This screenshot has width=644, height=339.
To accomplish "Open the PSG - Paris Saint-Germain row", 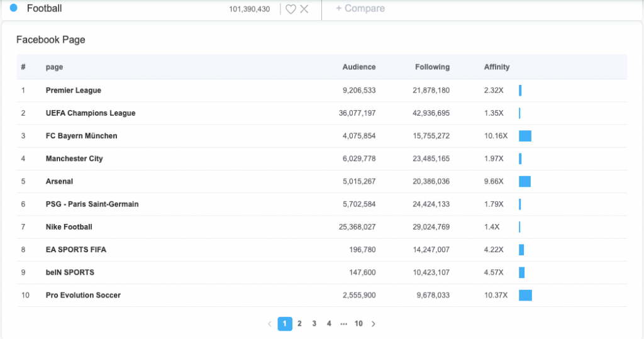I will pyautogui.click(x=321, y=204).
